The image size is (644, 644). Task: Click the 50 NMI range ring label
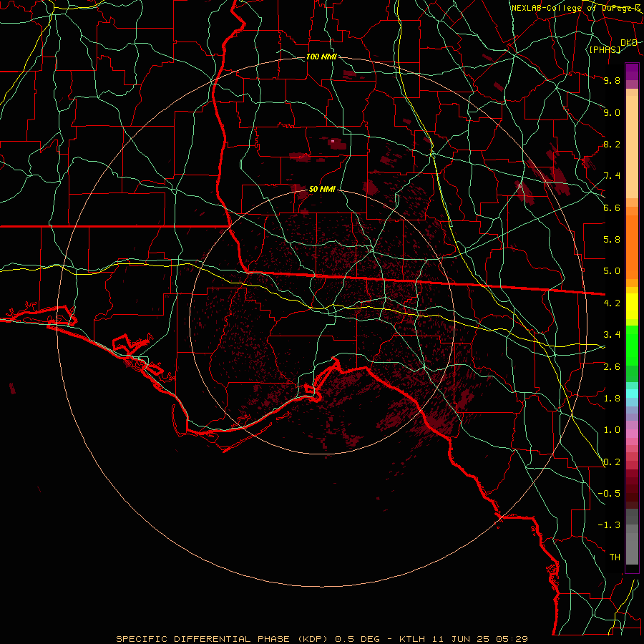(322, 190)
